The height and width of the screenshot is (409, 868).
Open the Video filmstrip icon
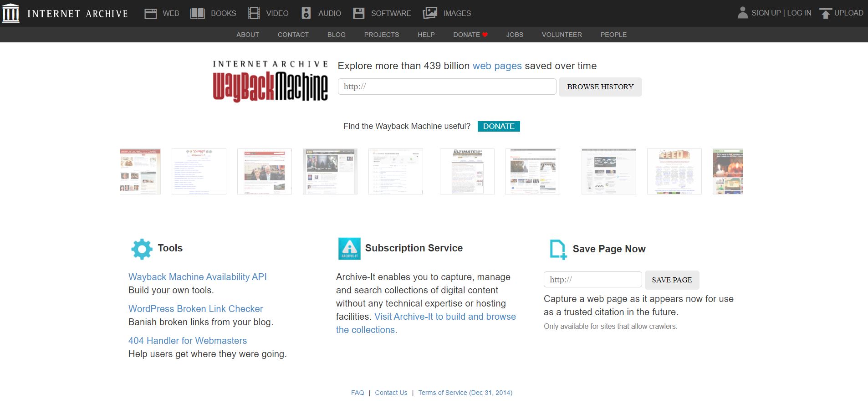tap(254, 13)
